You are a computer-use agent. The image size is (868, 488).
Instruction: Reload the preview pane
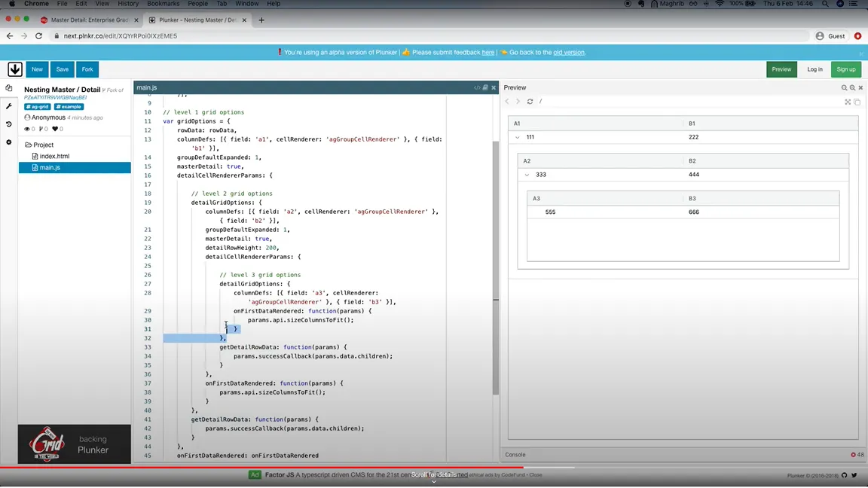pos(530,102)
